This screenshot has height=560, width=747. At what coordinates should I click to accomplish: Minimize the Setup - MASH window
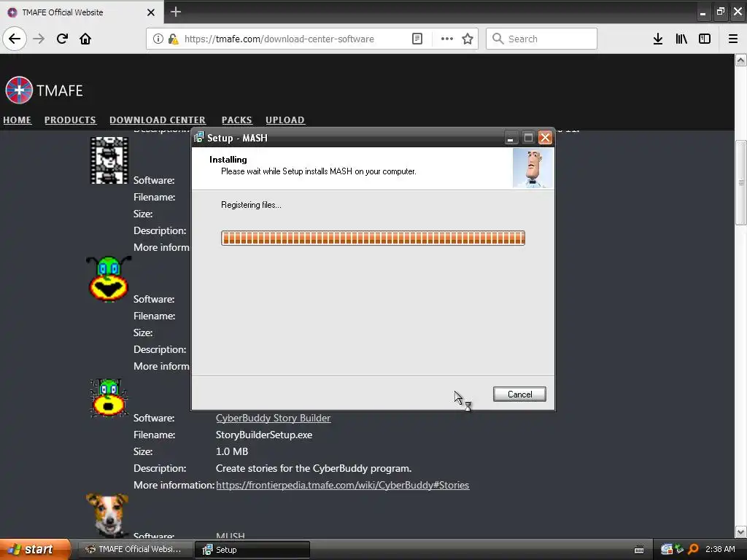pos(510,138)
